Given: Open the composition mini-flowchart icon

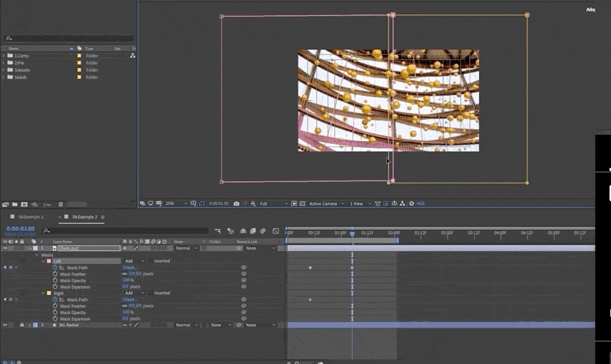Looking at the screenshot, I should tap(218, 231).
